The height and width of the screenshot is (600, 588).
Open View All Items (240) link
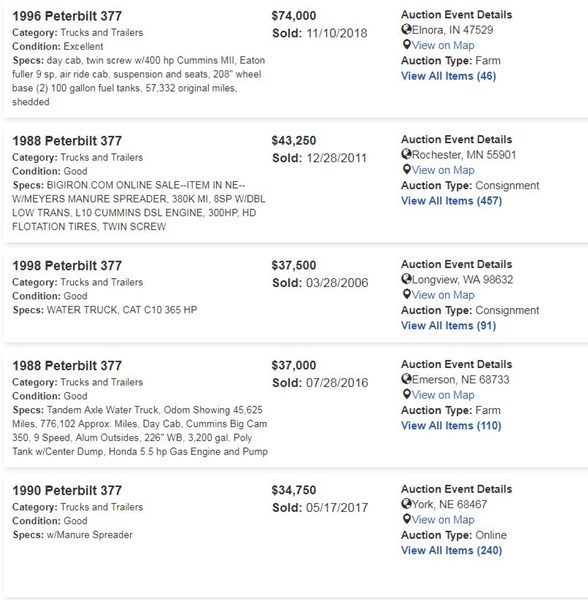point(451,550)
